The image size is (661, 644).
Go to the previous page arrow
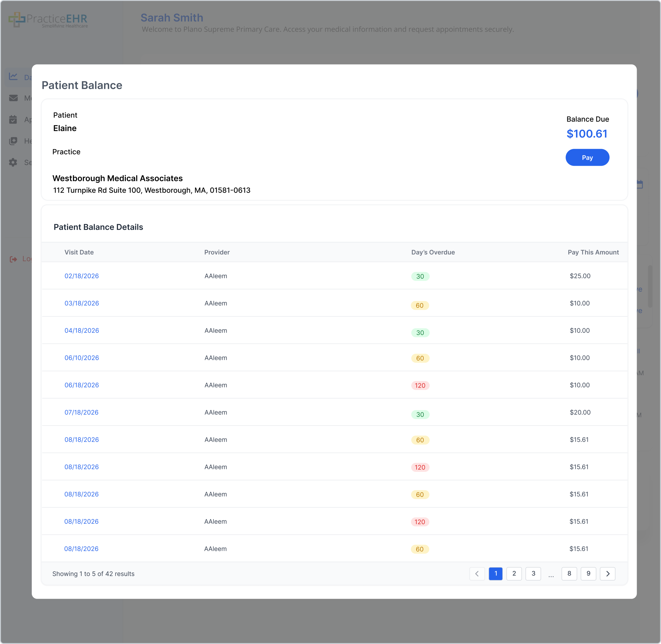coord(477,574)
